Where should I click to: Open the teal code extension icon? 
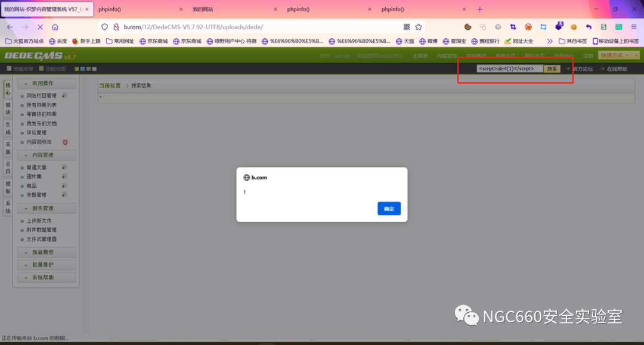pyautogui.click(x=618, y=27)
